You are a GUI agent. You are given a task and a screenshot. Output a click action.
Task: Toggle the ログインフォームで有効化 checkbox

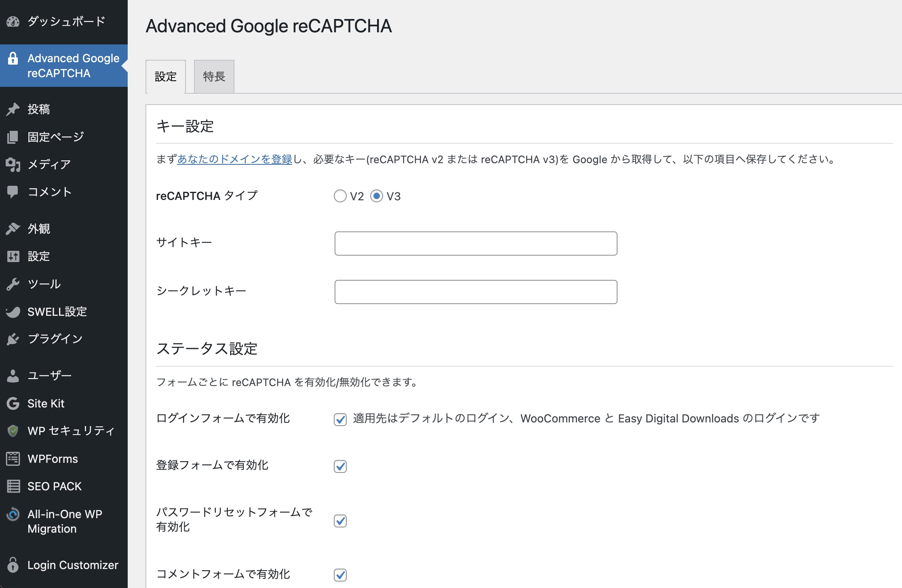pos(340,420)
